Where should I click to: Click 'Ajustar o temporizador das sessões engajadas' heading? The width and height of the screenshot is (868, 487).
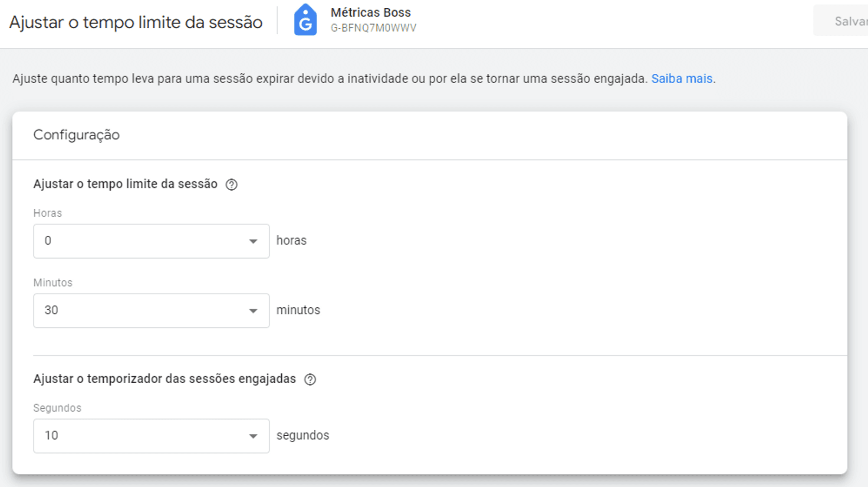[x=164, y=379]
